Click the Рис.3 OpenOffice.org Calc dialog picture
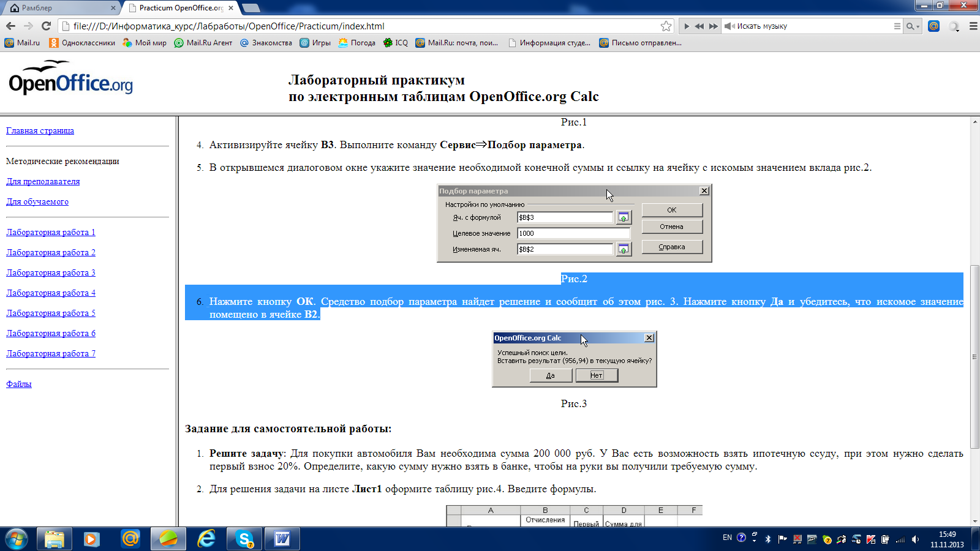980x551 pixels. click(x=575, y=359)
